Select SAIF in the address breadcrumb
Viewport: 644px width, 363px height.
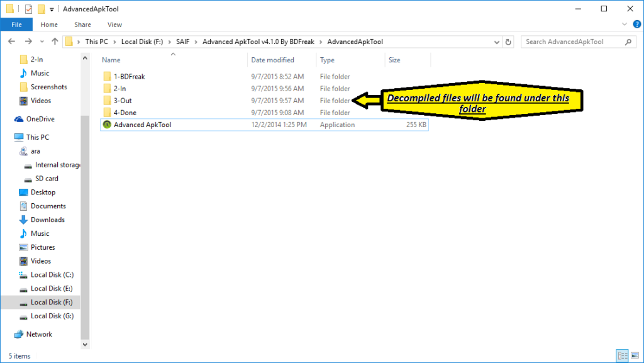click(x=183, y=42)
